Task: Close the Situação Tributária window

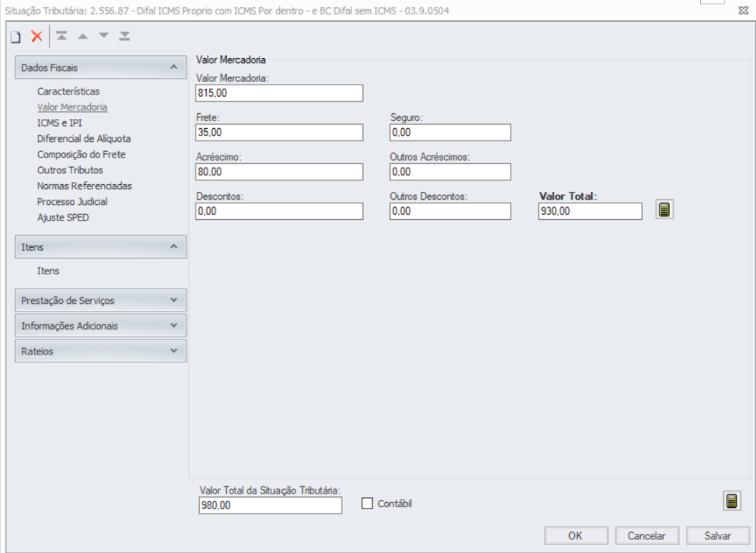Action: 743,11
